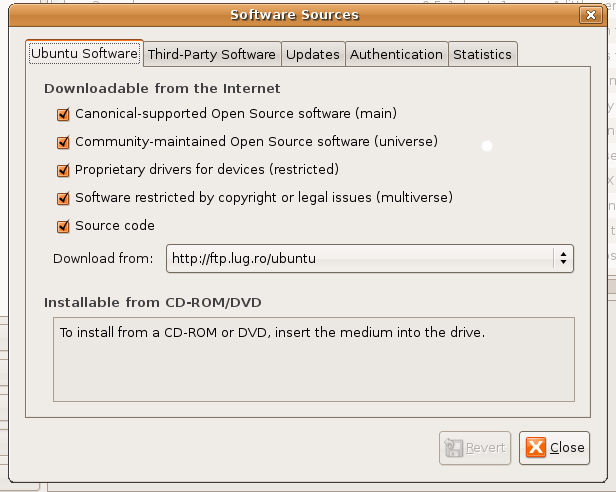Toggle the Source code checkbox
The image size is (616, 492).
pyautogui.click(x=63, y=226)
